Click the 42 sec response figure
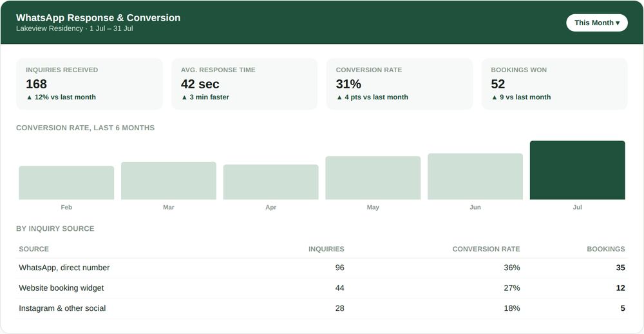Screen dimensions: 644x334 tap(200, 84)
